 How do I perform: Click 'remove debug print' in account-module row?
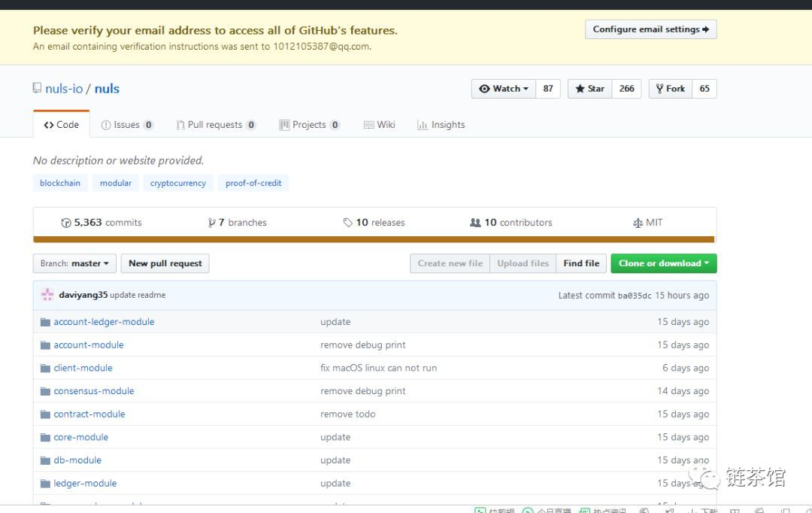click(x=363, y=345)
